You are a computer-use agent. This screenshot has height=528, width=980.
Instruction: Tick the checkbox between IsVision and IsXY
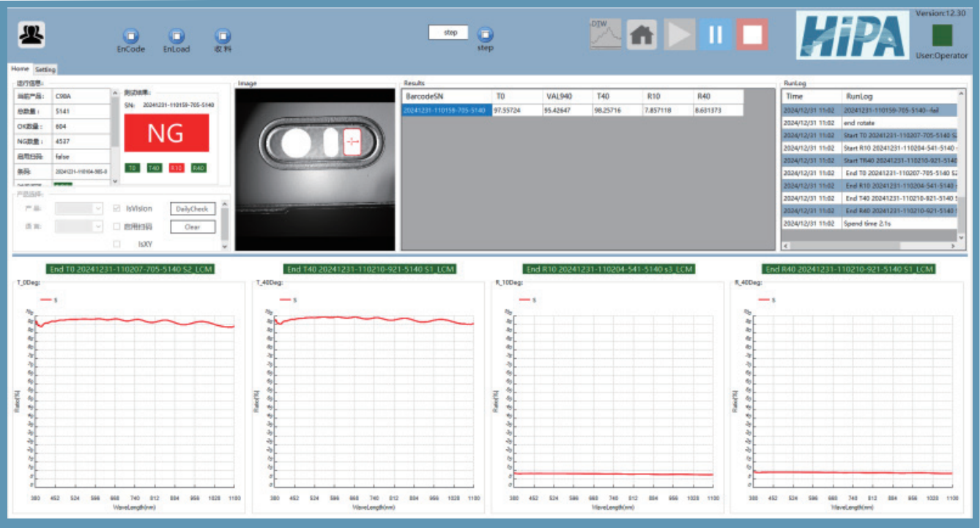tap(117, 226)
